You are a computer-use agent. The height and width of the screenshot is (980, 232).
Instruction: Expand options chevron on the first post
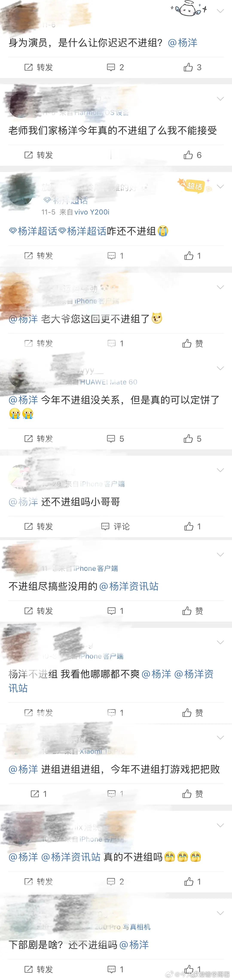click(x=220, y=11)
